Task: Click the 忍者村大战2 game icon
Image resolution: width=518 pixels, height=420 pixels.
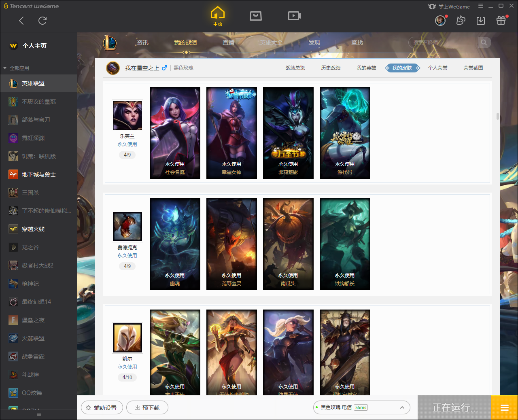Action: (x=13, y=265)
